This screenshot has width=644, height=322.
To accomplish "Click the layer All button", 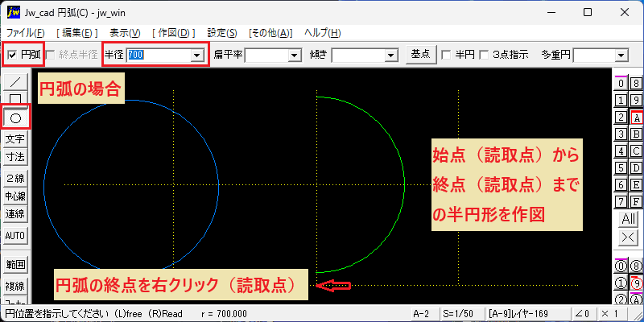I will (629, 219).
